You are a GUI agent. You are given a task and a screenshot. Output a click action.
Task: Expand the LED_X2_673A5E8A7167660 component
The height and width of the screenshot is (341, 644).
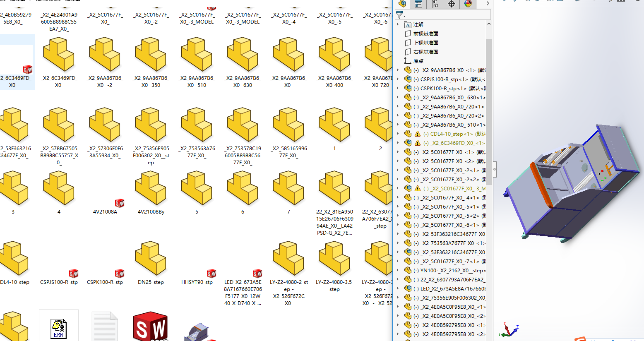(x=398, y=288)
